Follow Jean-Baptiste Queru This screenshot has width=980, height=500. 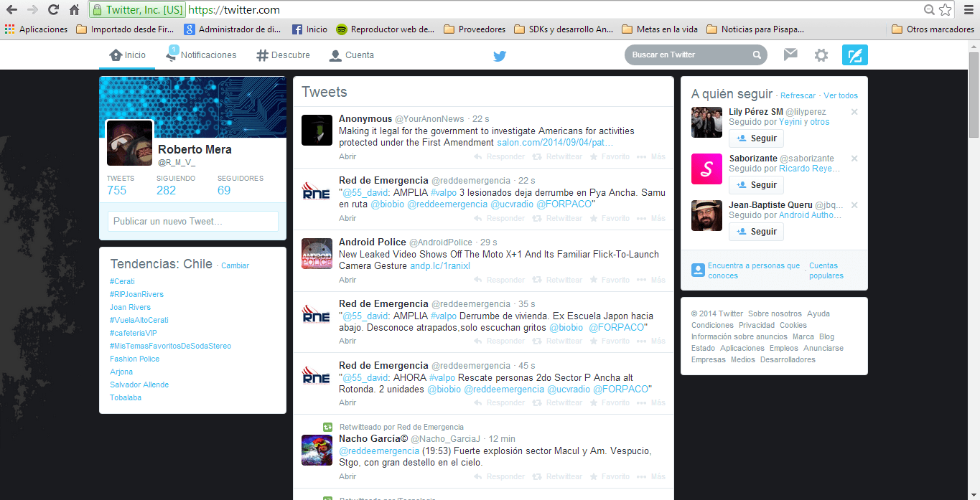click(756, 232)
